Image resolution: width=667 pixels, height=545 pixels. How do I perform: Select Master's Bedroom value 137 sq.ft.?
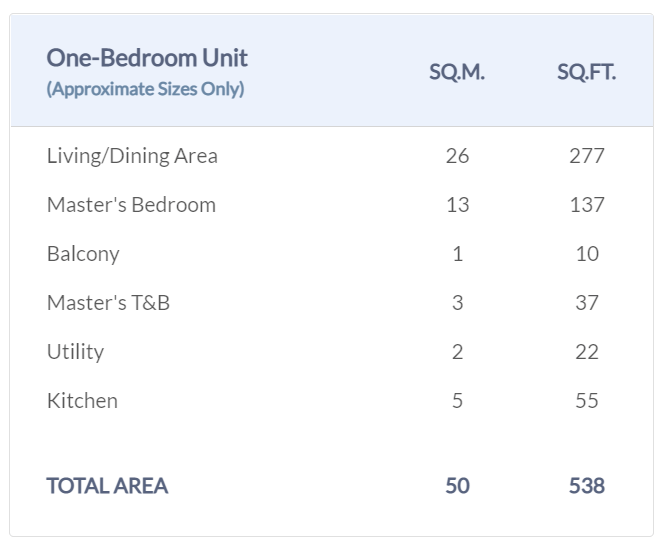coord(587,205)
